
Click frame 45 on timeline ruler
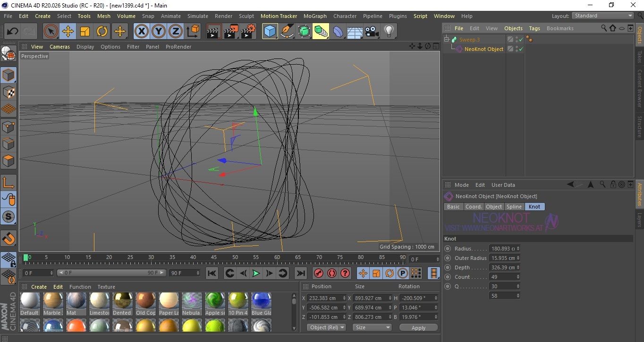(214, 258)
